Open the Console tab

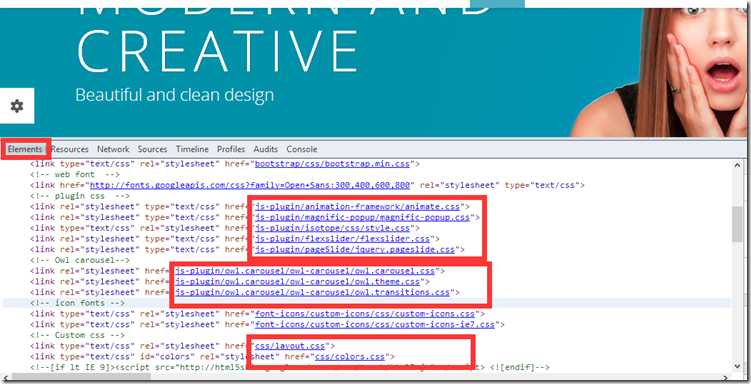(x=302, y=149)
